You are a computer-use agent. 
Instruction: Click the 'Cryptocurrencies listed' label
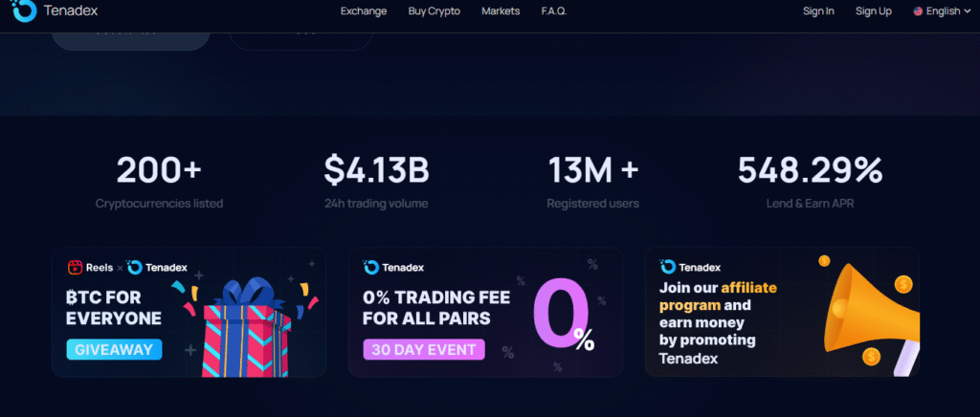160,204
